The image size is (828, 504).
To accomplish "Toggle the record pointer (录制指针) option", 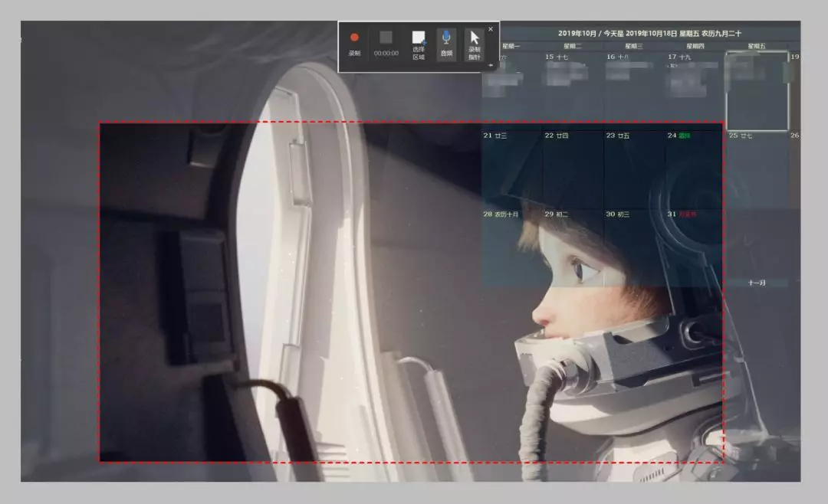I will [475, 45].
